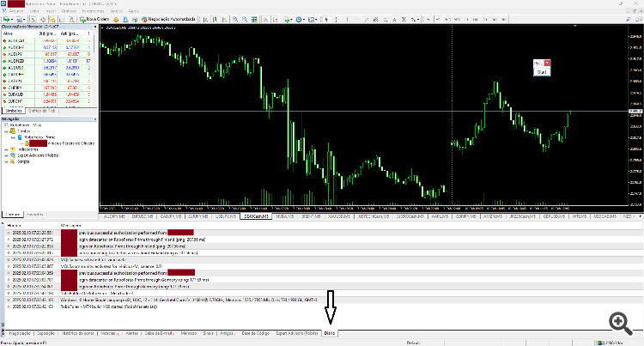Select the Fibonacci retracement tool

(386, 19)
